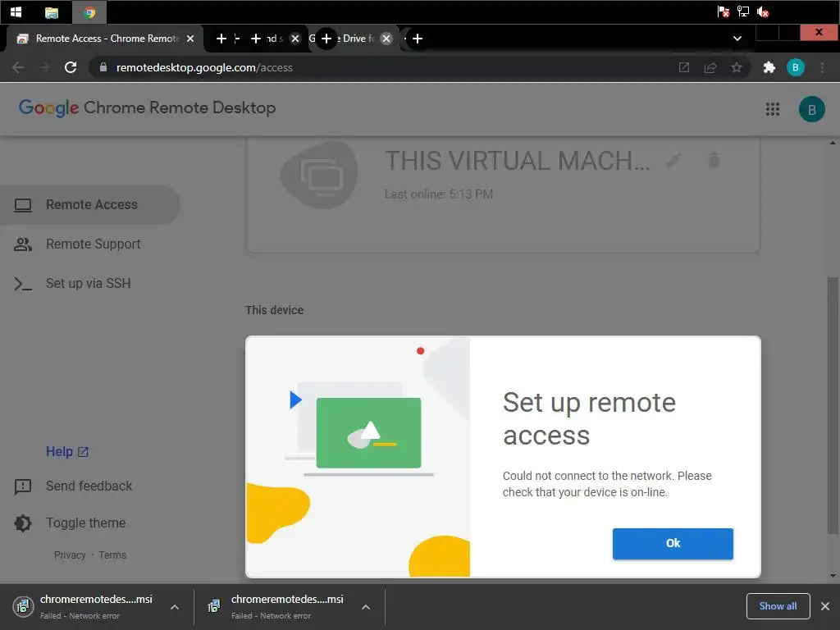The image size is (840, 630).
Task: Edit the THIS VIRTUAL MACH... device name
Action: click(x=674, y=160)
